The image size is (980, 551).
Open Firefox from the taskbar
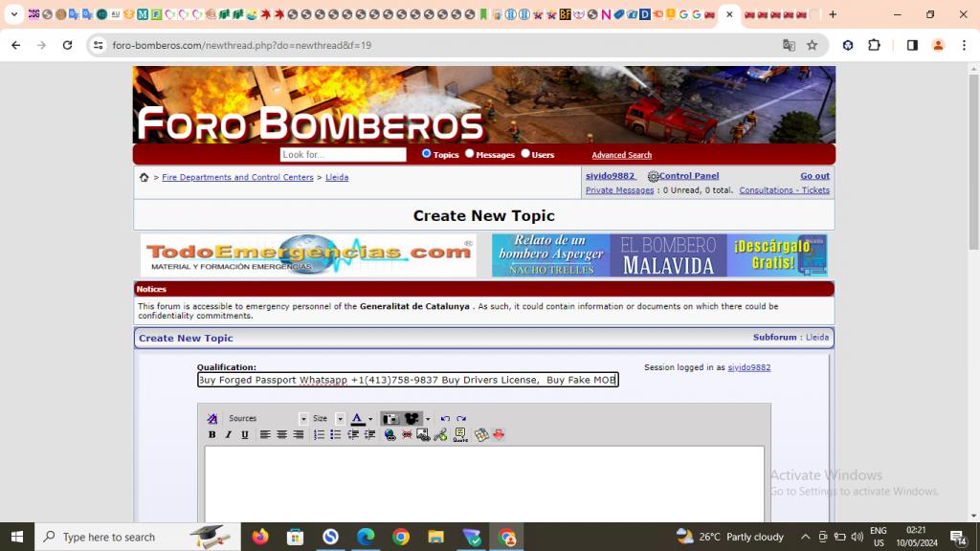(x=260, y=537)
